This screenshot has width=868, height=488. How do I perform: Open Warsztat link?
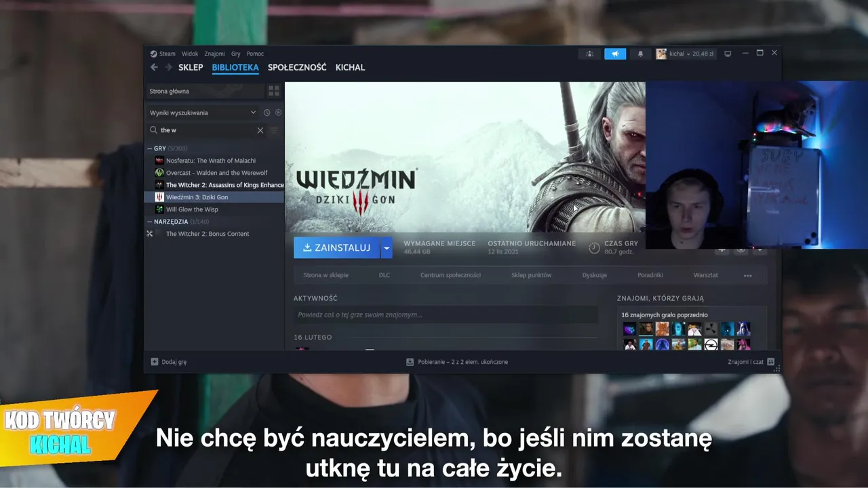click(x=705, y=275)
